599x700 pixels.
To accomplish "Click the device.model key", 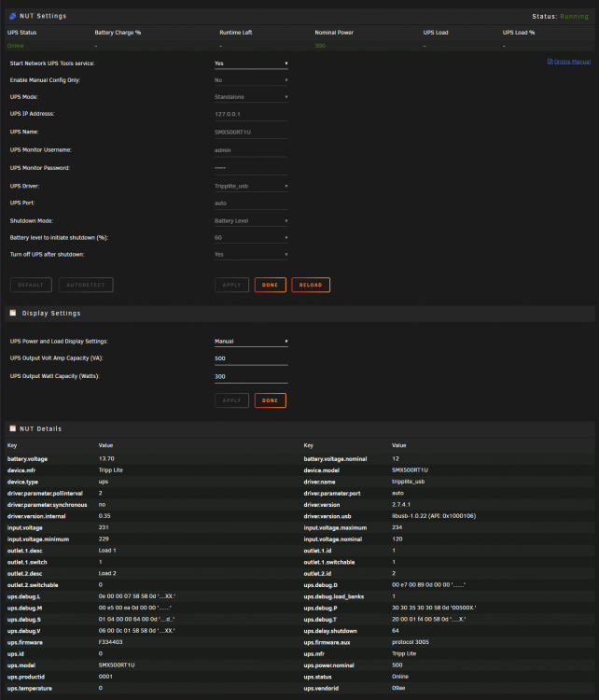I will pos(321,470).
